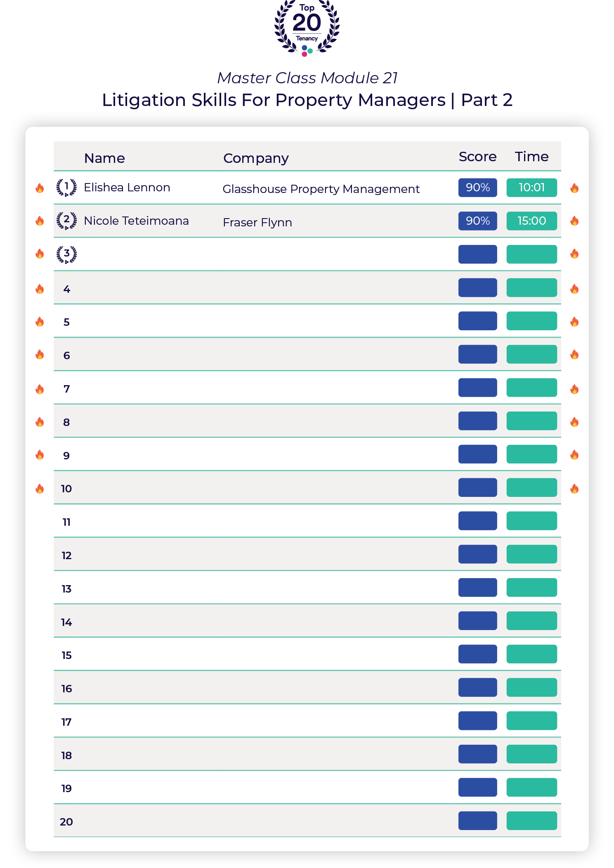The height and width of the screenshot is (868, 614).
Task: Click the rank 2 laurel icon
Action: point(66,221)
